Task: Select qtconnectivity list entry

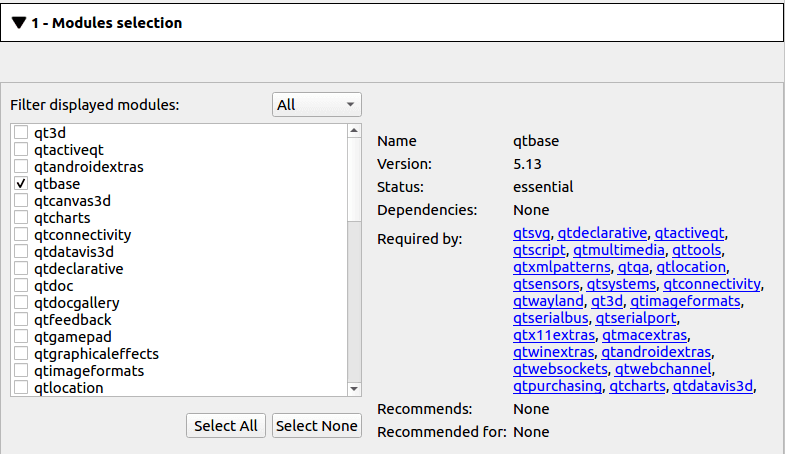Action: [x=82, y=235]
